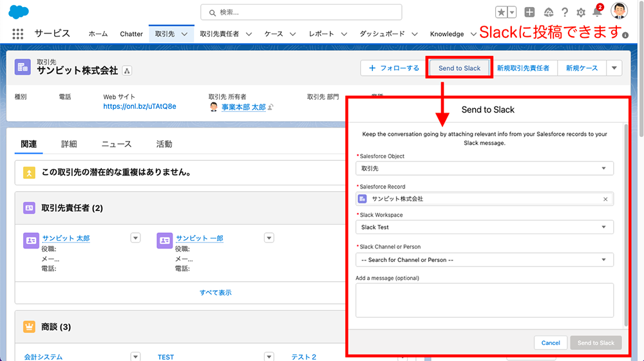644x361 pixels.
Task: Go to the ホーム tab
Action: [x=98, y=34]
